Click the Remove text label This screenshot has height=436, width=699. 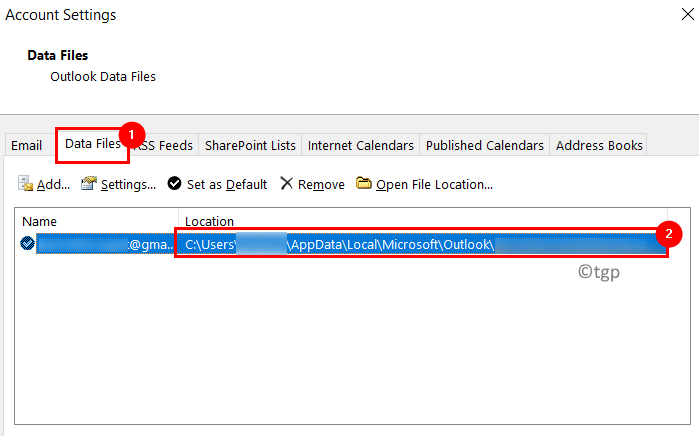(x=321, y=185)
